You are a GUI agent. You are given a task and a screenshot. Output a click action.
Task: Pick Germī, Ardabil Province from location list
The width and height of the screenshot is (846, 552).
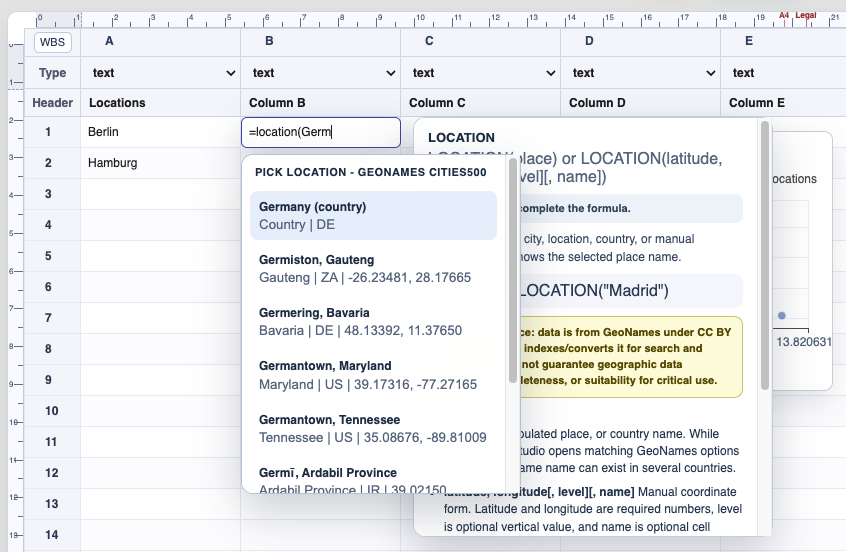pyautogui.click(x=373, y=480)
